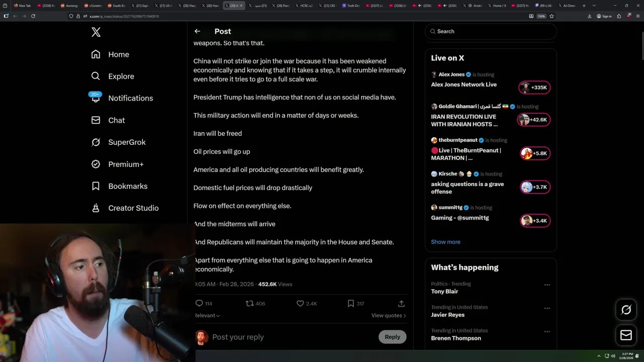Click the system volume tray icon
The width and height of the screenshot is (644, 362).
613,356
